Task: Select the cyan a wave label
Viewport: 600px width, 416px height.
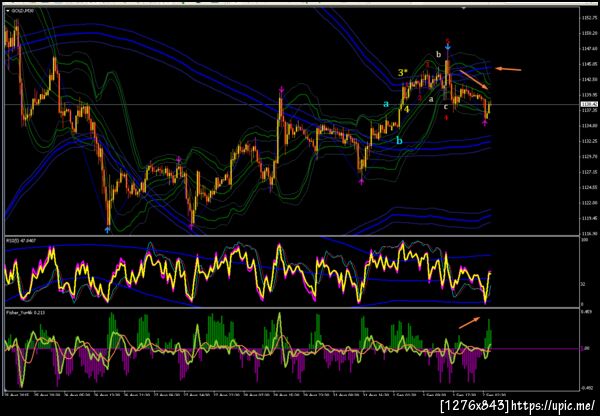Action: point(386,104)
